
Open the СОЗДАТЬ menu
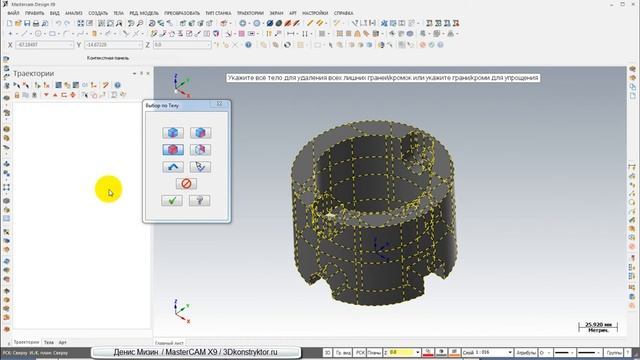[98, 13]
